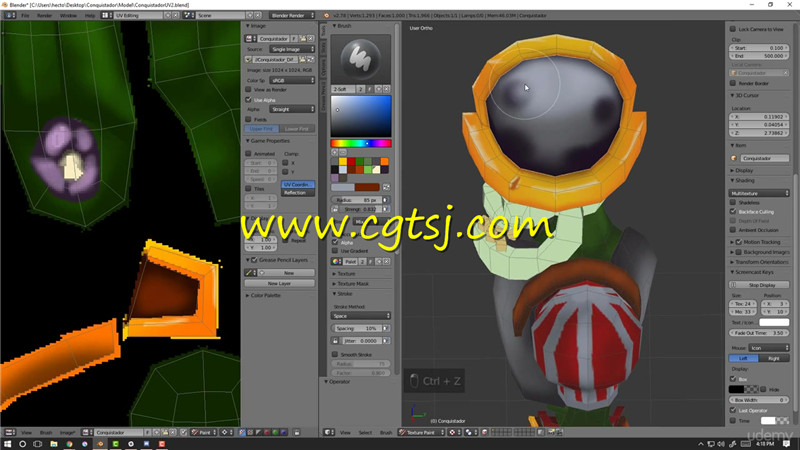Expand the Texture Mask panel
This screenshot has height=450, width=800.
coord(351,284)
